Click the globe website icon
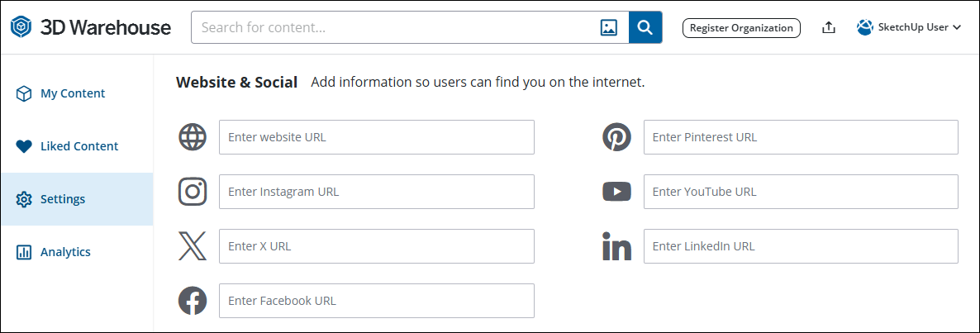 (x=193, y=137)
